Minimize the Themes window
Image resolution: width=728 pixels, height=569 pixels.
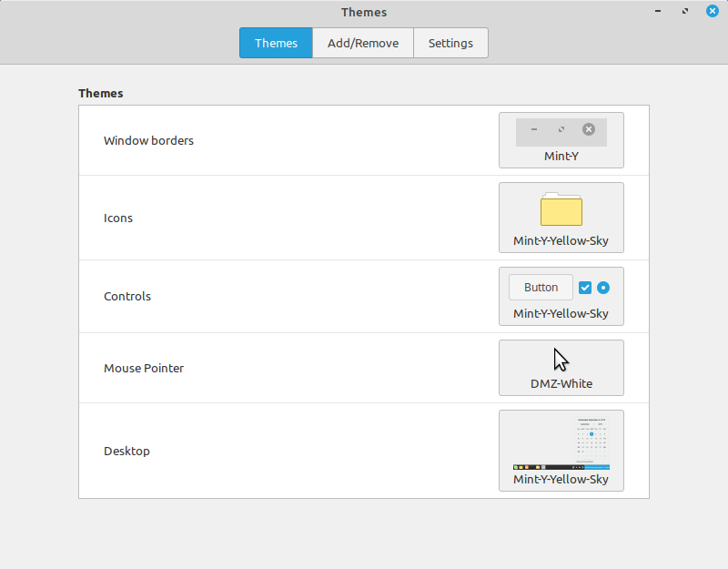658,11
